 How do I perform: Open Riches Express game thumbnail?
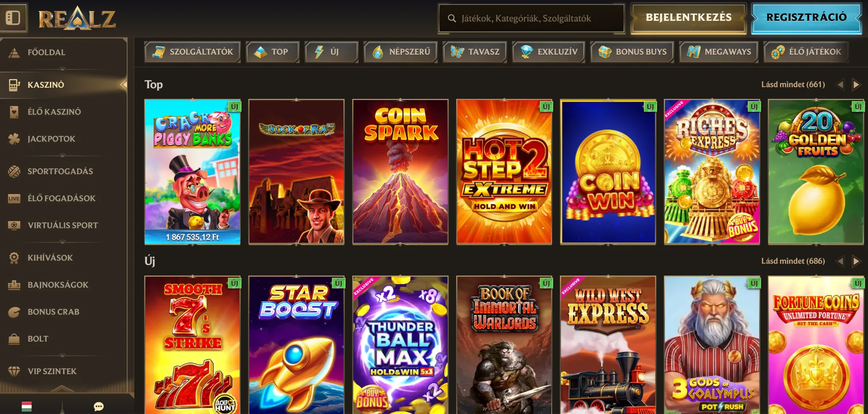coord(712,172)
